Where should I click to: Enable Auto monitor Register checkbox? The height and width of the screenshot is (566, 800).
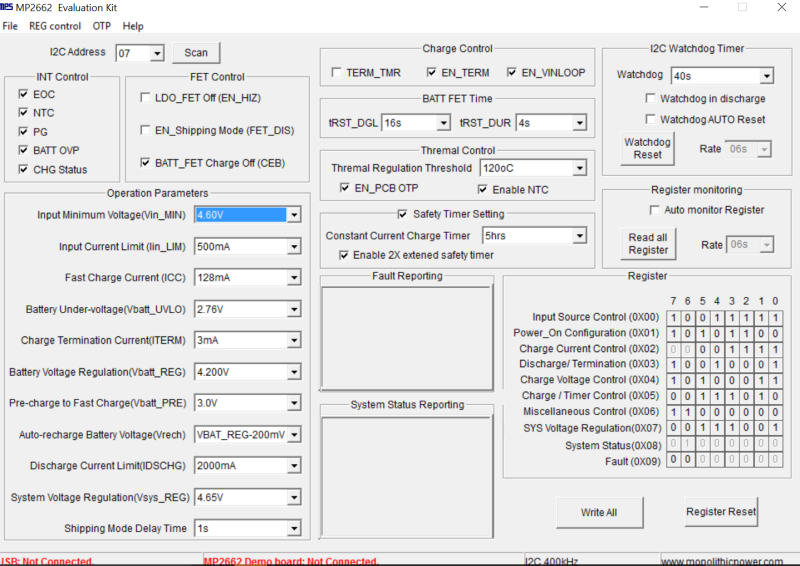pyautogui.click(x=655, y=210)
